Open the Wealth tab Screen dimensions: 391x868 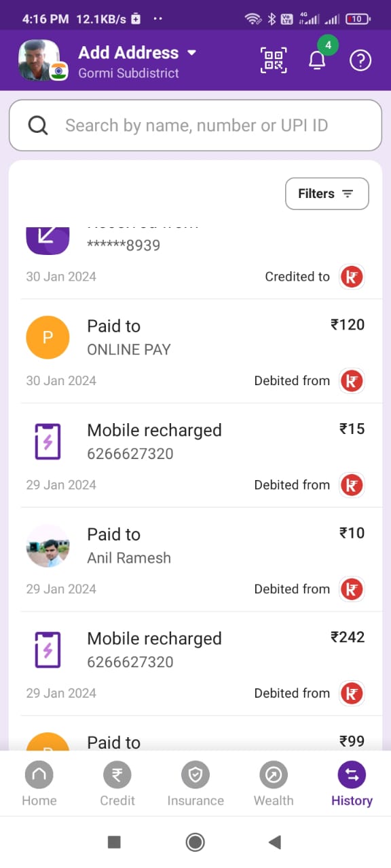pyautogui.click(x=274, y=784)
